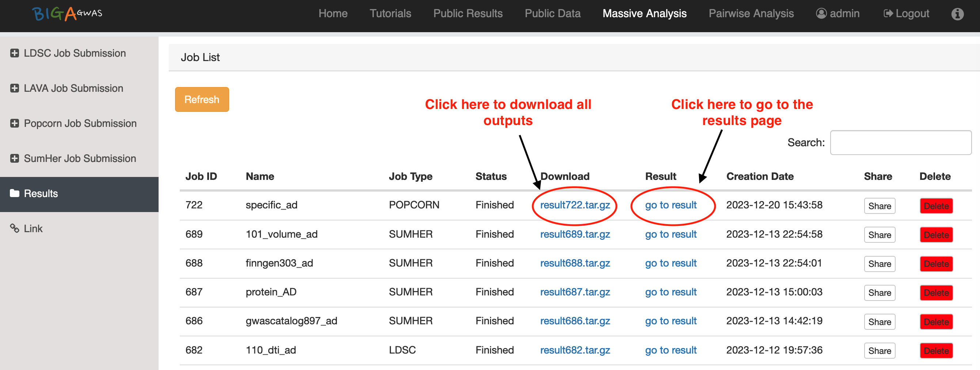Screen dimensions: 980x370
Task: Focus the Search input field
Action: pos(900,143)
